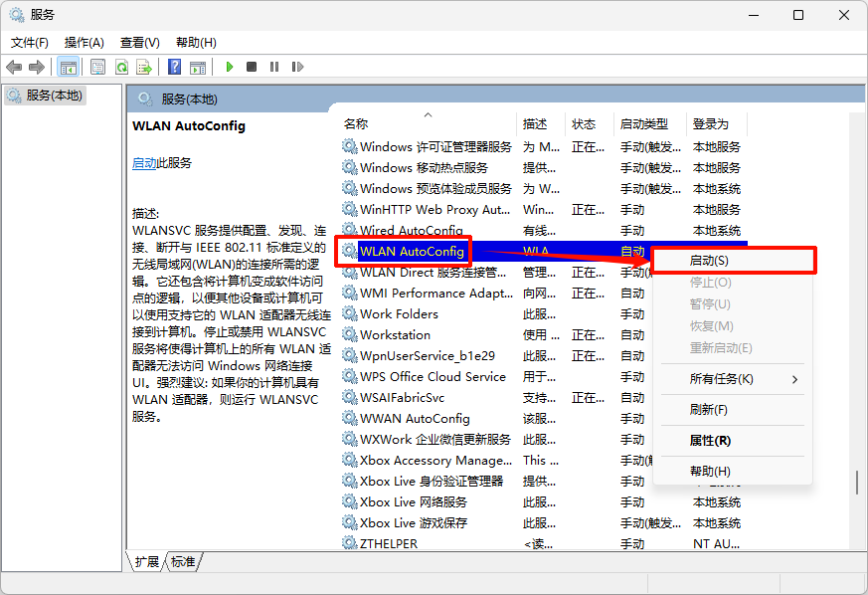Click the Back arrow toolbar icon
The width and height of the screenshot is (868, 595).
pyautogui.click(x=14, y=67)
